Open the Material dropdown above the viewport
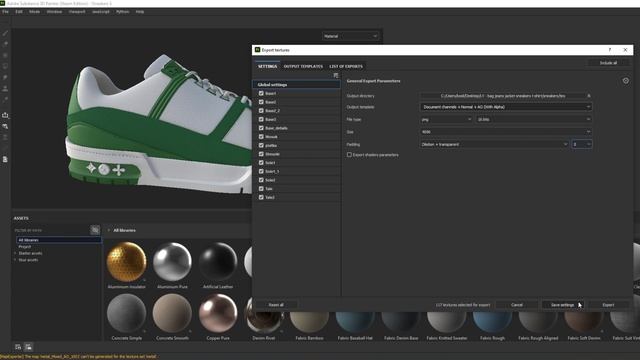640x360 pixels. click(351, 36)
